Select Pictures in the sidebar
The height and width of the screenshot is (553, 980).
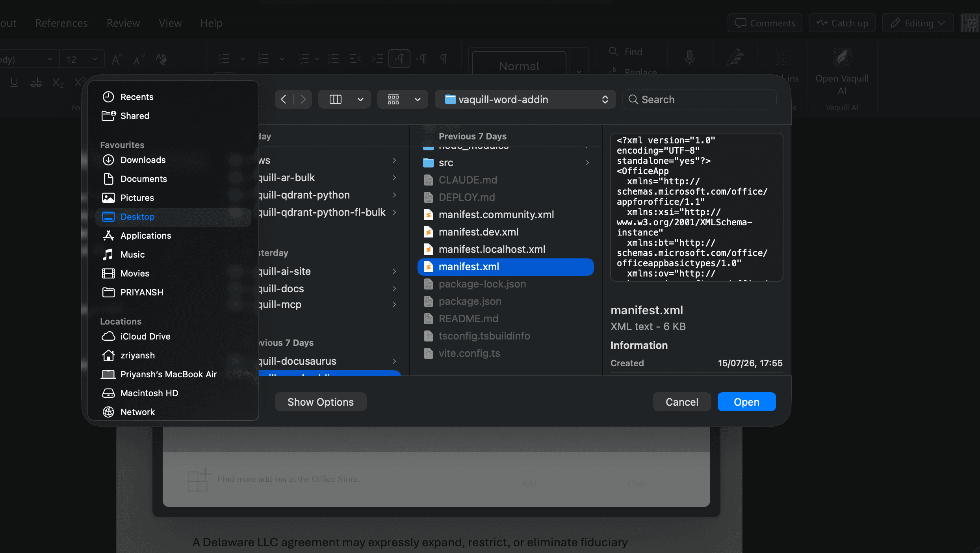tap(173, 198)
